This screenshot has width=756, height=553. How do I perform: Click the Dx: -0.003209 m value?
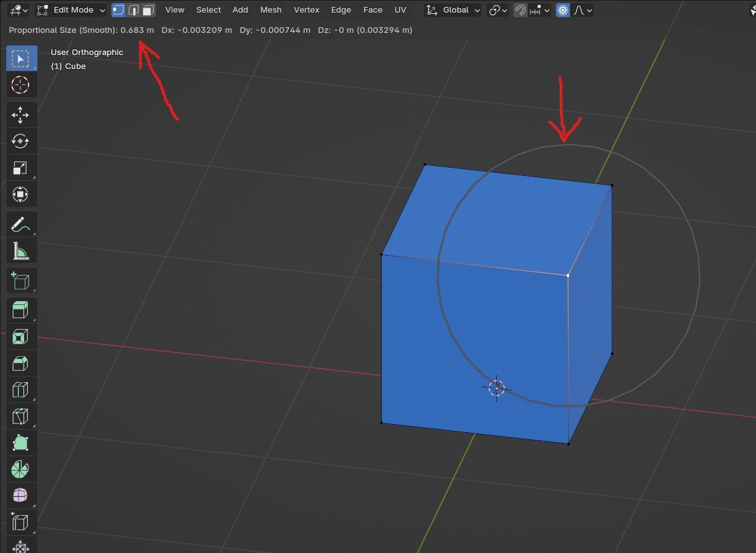point(197,30)
